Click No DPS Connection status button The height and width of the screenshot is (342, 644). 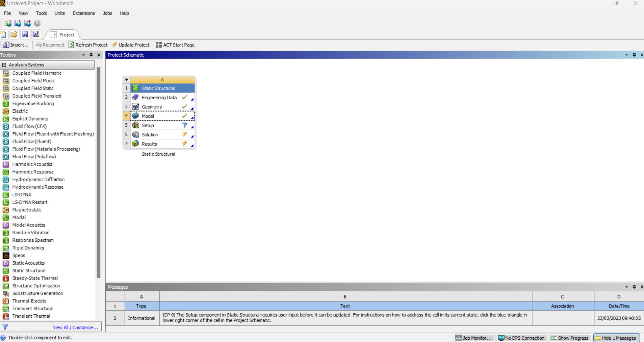coord(522,338)
